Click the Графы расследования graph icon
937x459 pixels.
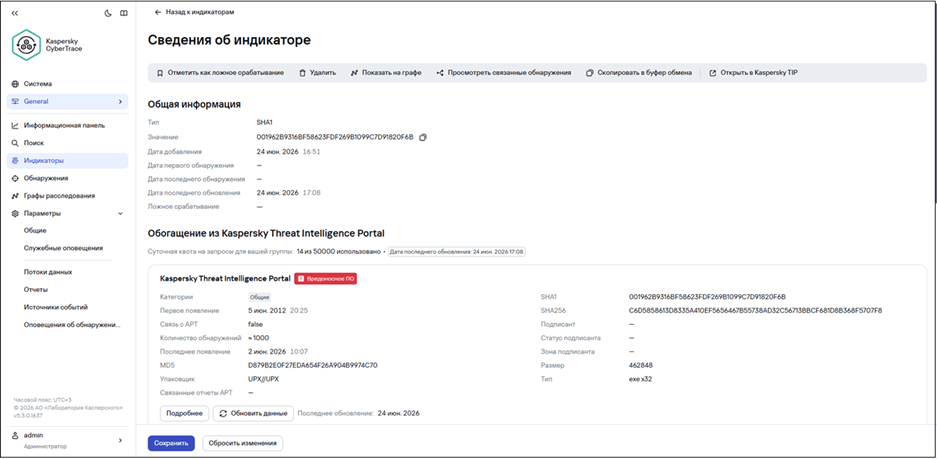click(x=16, y=195)
